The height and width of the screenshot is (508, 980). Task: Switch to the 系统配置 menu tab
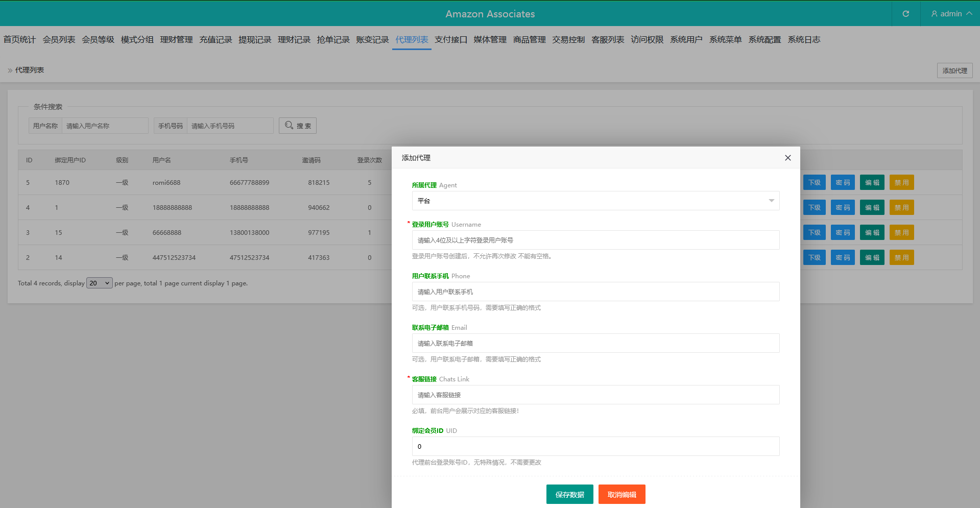(764, 40)
